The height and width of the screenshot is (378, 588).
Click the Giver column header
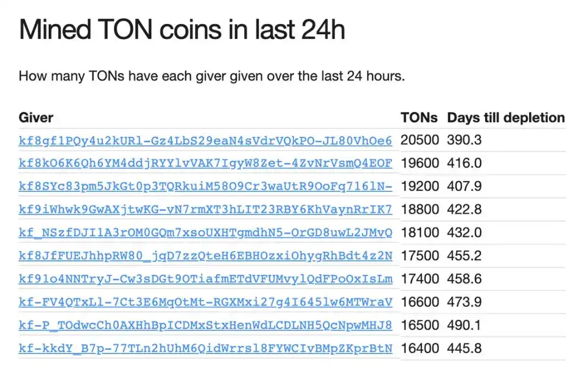click(35, 117)
